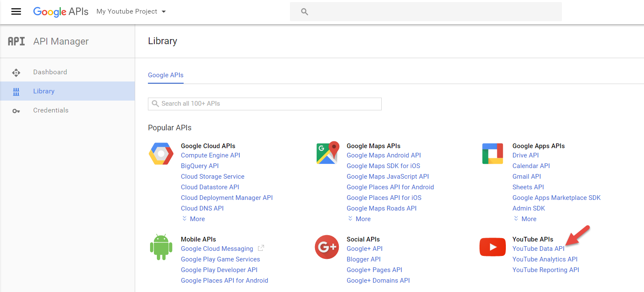Open Admin SDK link
This screenshot has height=292, width=644.
529,208
